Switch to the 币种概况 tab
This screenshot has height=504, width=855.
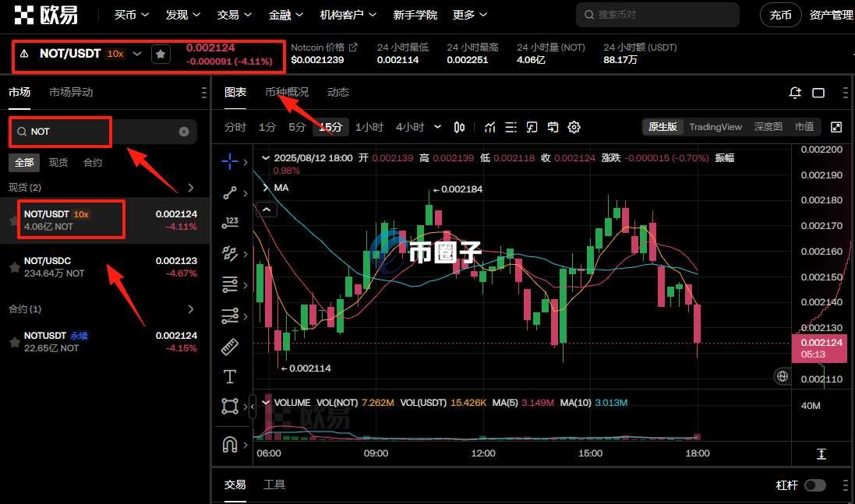287,92
